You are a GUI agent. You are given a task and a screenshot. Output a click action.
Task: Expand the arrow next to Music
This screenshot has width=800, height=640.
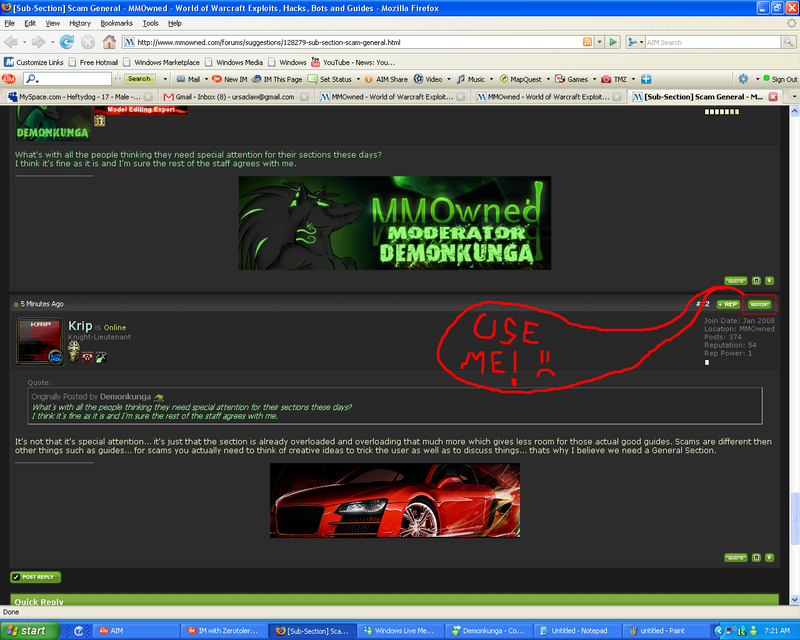click(x=491, y=79)
